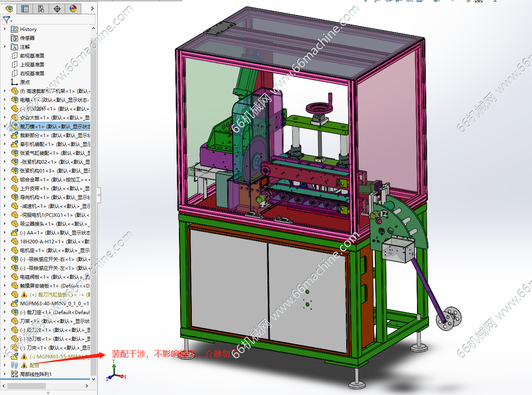Expand the 局部线性阵列1 pattern node
Viewport: 532px width, 395px height.
4,374
